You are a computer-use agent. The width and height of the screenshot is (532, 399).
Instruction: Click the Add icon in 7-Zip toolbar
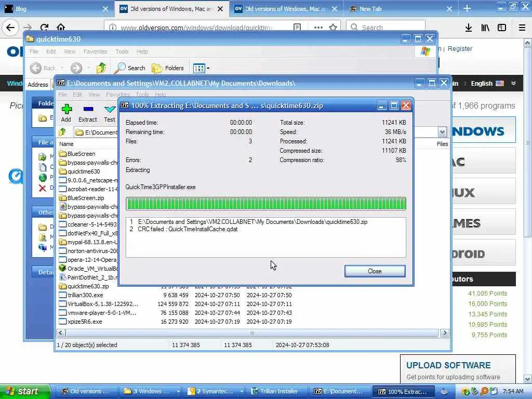click(x=66, y=109)
